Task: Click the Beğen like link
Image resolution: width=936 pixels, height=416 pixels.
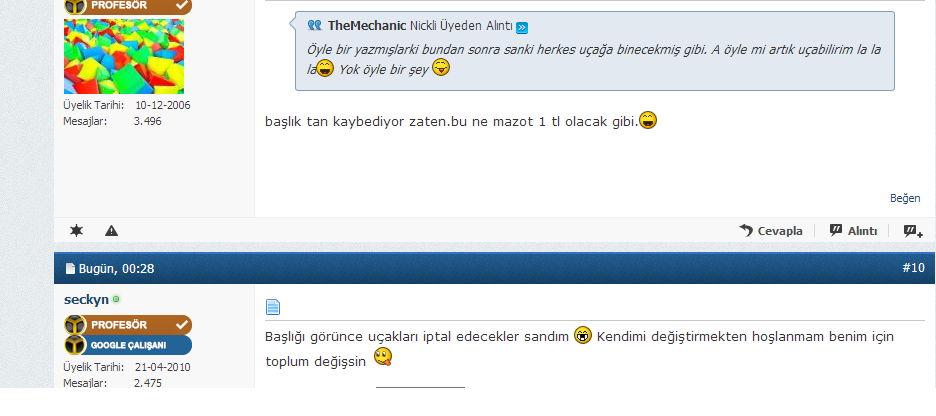Action: coord(905,198)
